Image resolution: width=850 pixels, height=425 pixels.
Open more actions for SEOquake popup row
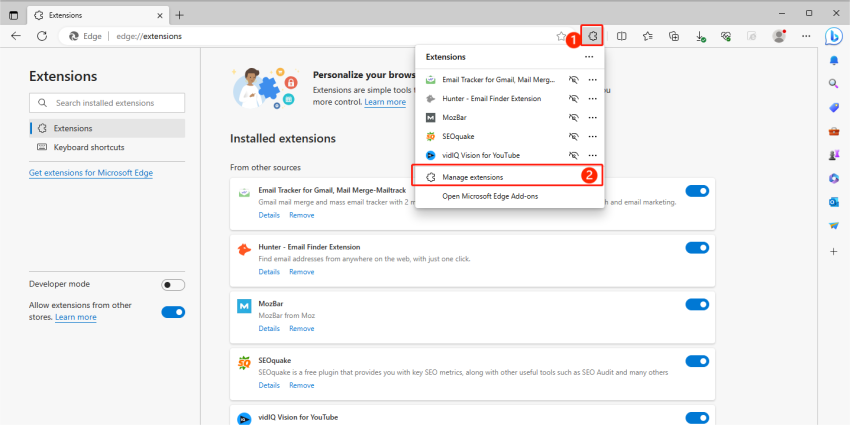[593, 137]
